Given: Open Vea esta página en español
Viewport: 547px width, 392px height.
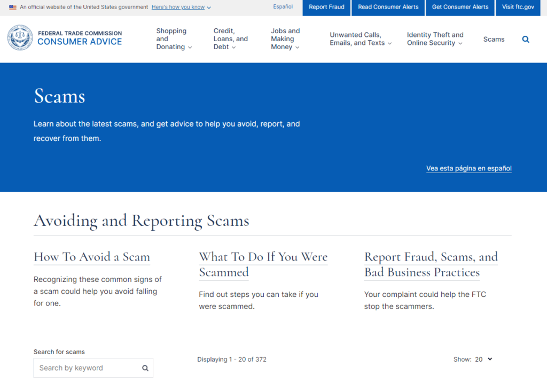Looking at the screenshot, I should [x=468, y=168].
